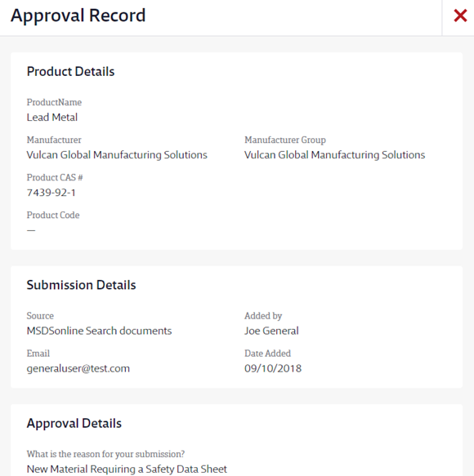Select New Material Requiring a Safety Data Sheet
The height and width of the screenshot is (476, 474).
pos(127,469)
